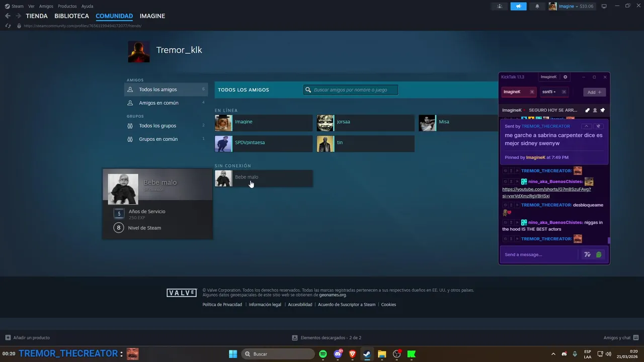Reload the page with refresh icon
Image resolution: width=644 pixels, height=362 pixels.
click(x=8, y=26)
